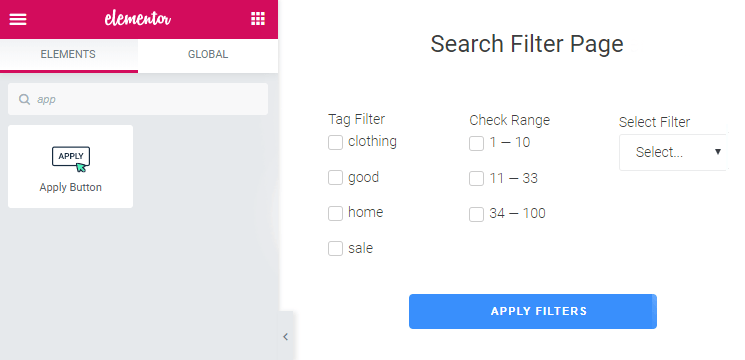Click the Apply Filters button

[x=533, y=312]
